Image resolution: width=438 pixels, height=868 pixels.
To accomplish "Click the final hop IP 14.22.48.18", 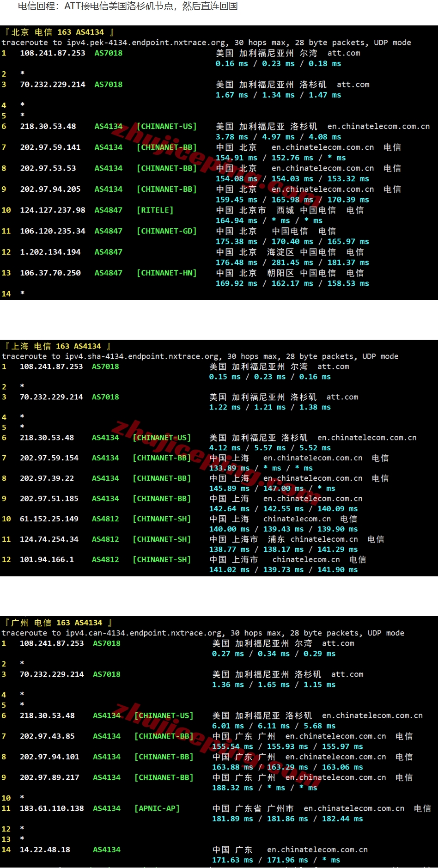I will tap(45, 850).
